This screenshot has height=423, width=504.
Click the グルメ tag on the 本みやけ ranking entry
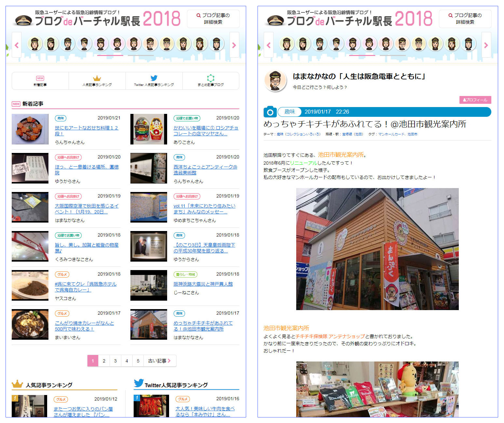(183, 399)
